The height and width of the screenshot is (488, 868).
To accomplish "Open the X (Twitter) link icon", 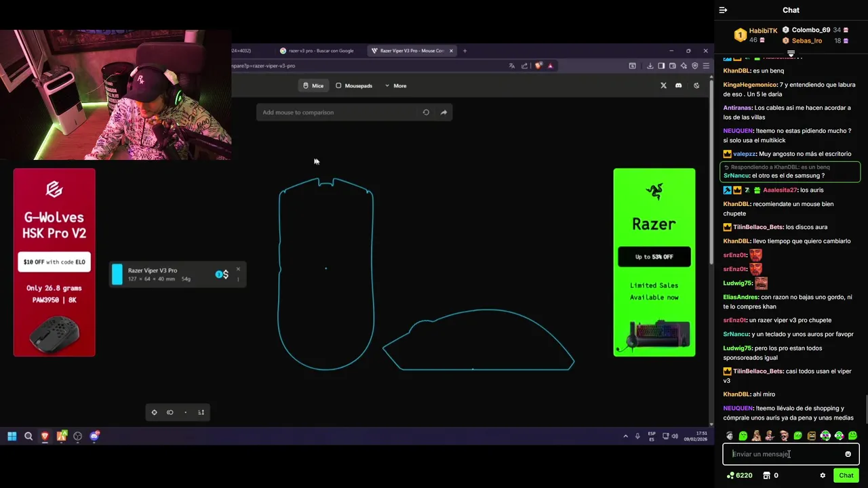I will pyautogui.click(x=663, y=85).
